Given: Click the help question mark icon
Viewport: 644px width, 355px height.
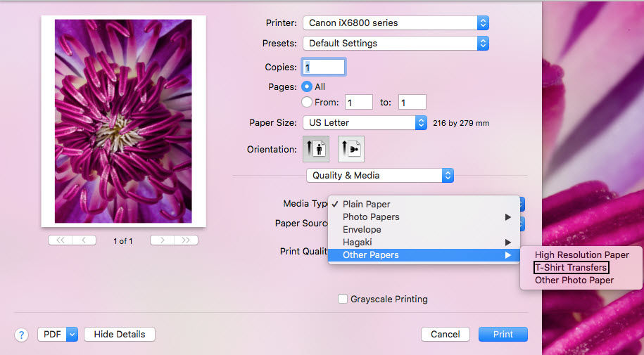Looking at the screenshot, I should [21, 335].
